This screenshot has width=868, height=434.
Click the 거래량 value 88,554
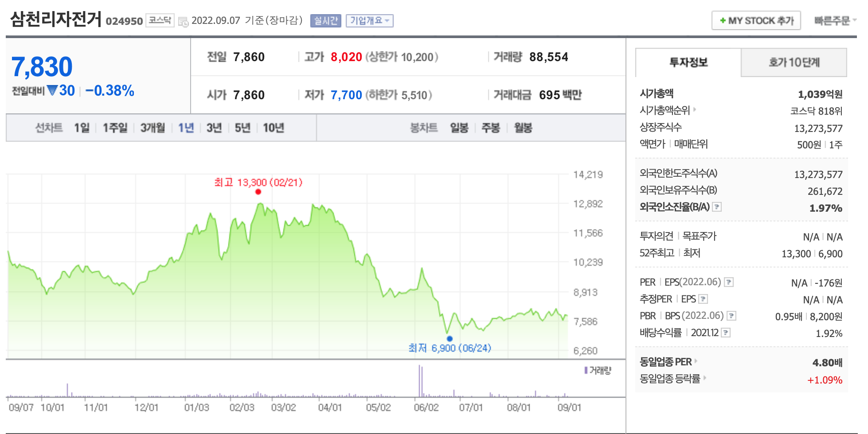tap(548, 57)
